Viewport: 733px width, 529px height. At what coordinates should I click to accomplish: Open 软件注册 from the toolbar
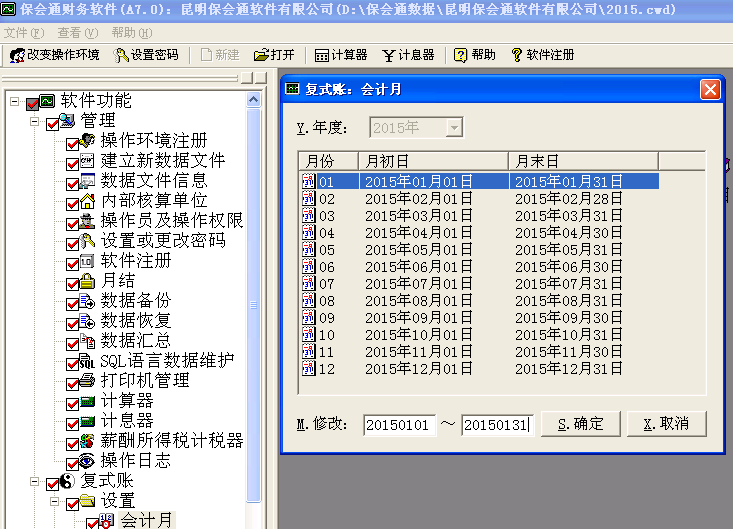coord(543,55)
